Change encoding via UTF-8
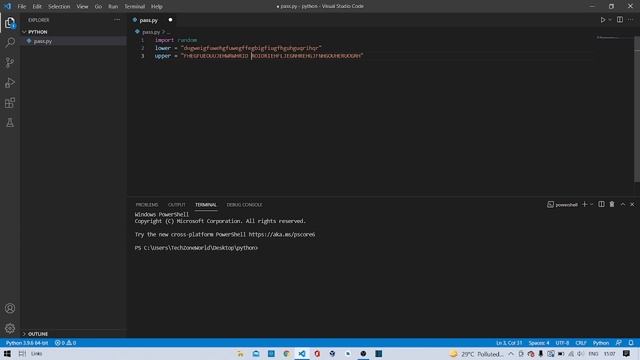640x360 pixels. coord(562,343)
